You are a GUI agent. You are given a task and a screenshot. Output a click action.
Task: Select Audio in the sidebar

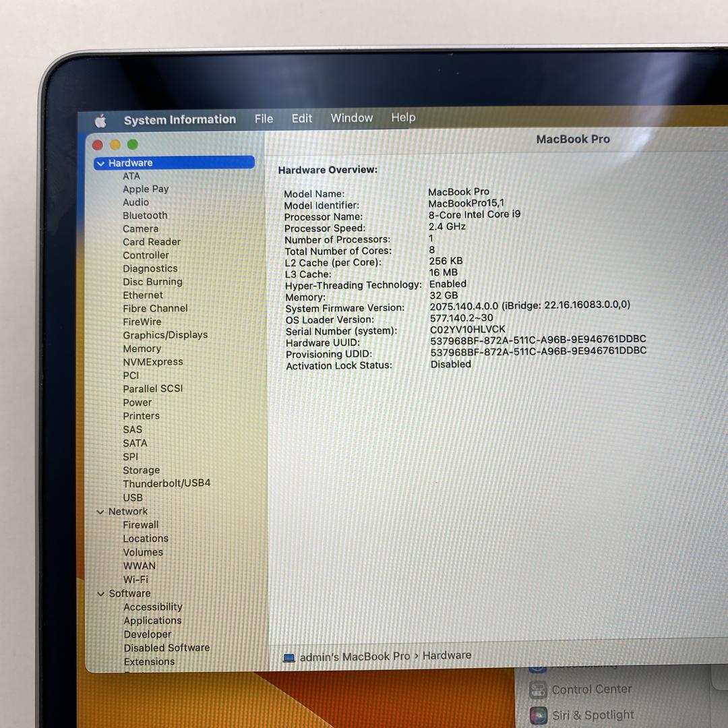135,202
